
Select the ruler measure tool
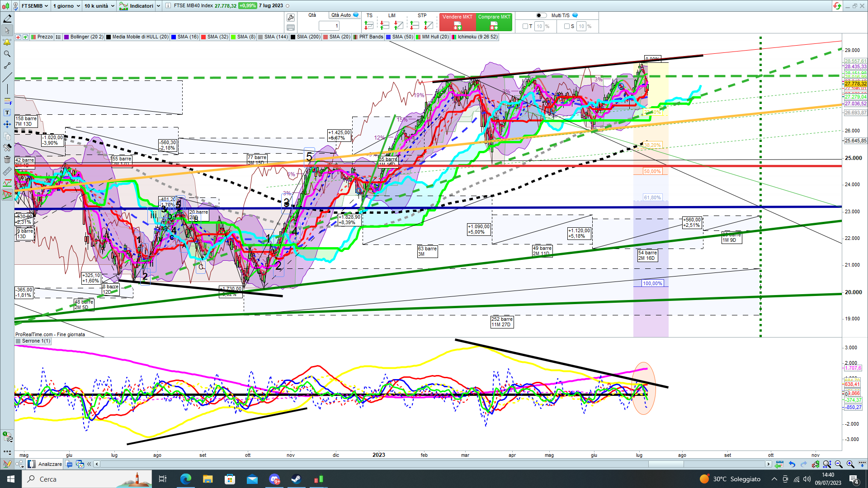pyautogui.click(x=7, y=171)
